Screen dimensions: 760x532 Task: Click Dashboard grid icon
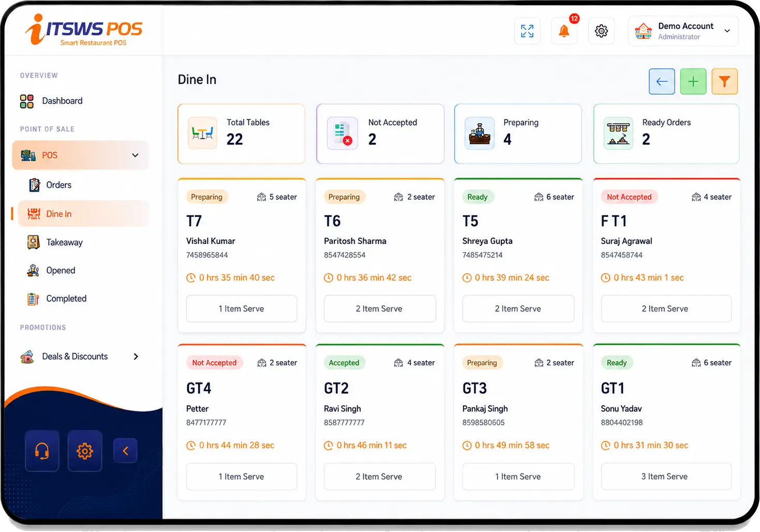coord(27,101)
